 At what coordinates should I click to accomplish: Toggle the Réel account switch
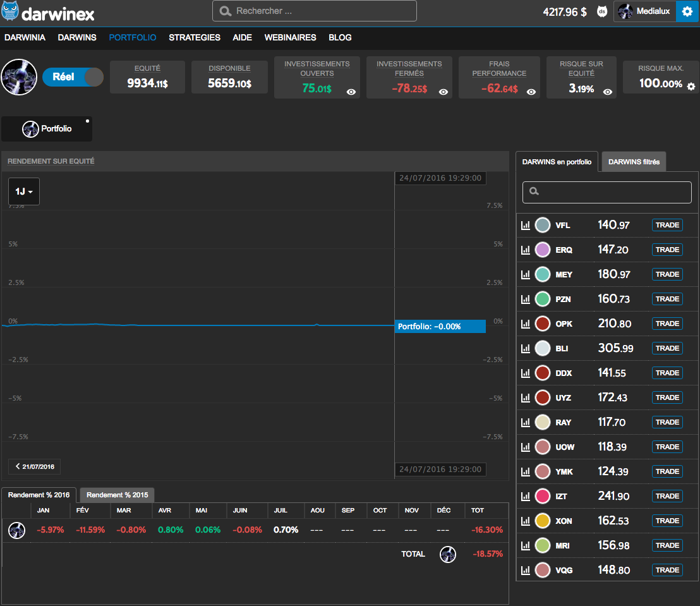pyautogui.click(x=73, y=77)
